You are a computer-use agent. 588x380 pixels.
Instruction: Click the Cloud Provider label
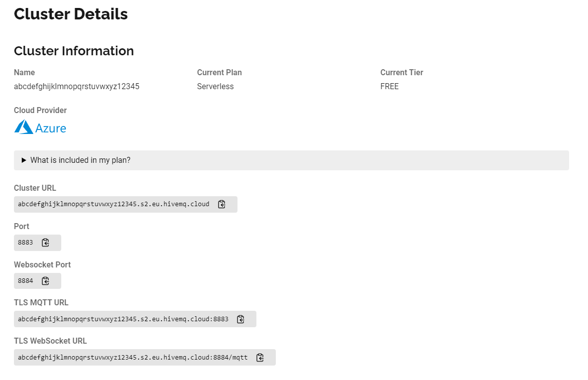click(40, 111)
